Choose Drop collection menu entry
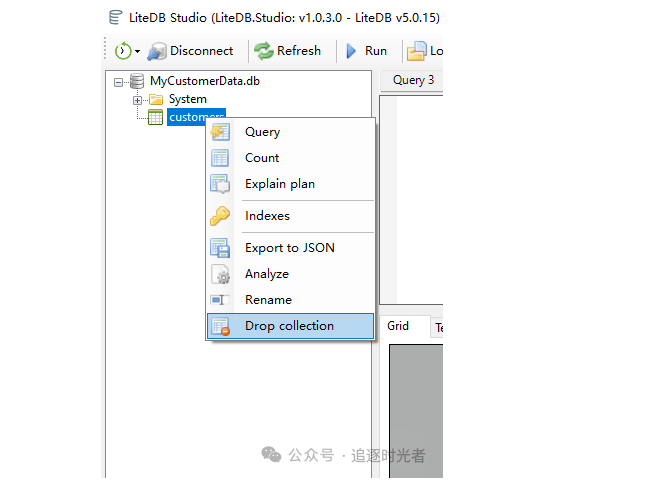Screen dimensions: 650x483 (291, 326)
